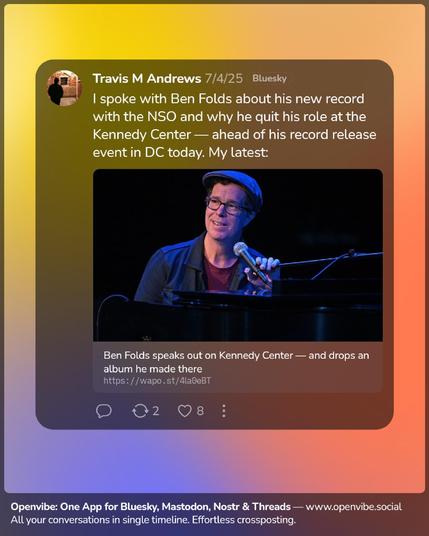Follow the wapo.st short URL
The width and height of the screenshot is (429, 536).
[157, 380]
